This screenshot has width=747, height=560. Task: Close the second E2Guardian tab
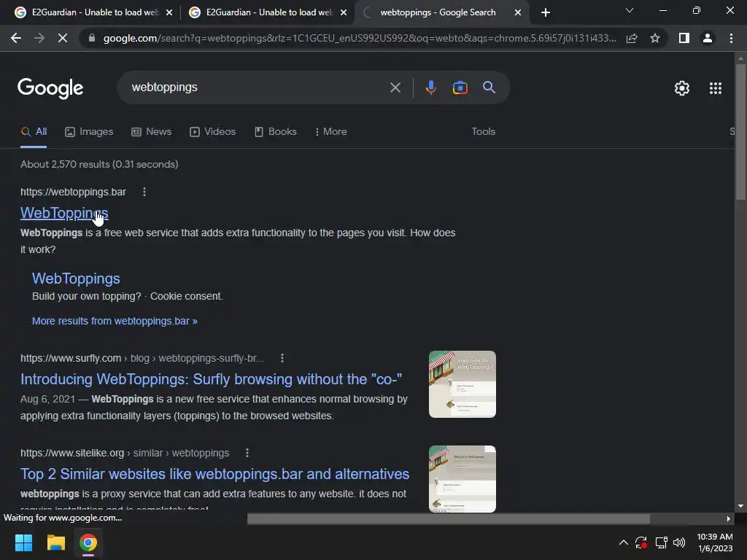click(343, 13)
